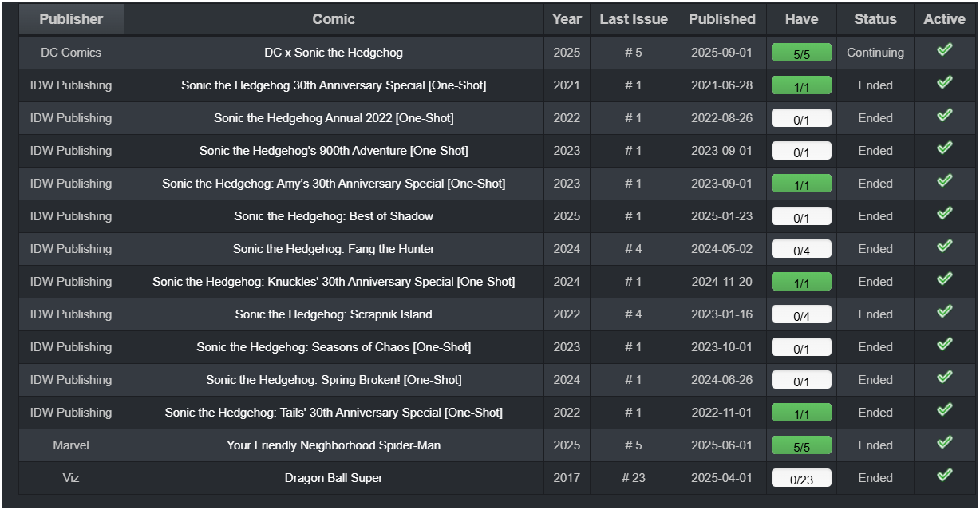
Task: Open Sonic the Hedgehog: Seasons of Chaos
Action: (334, 347)
